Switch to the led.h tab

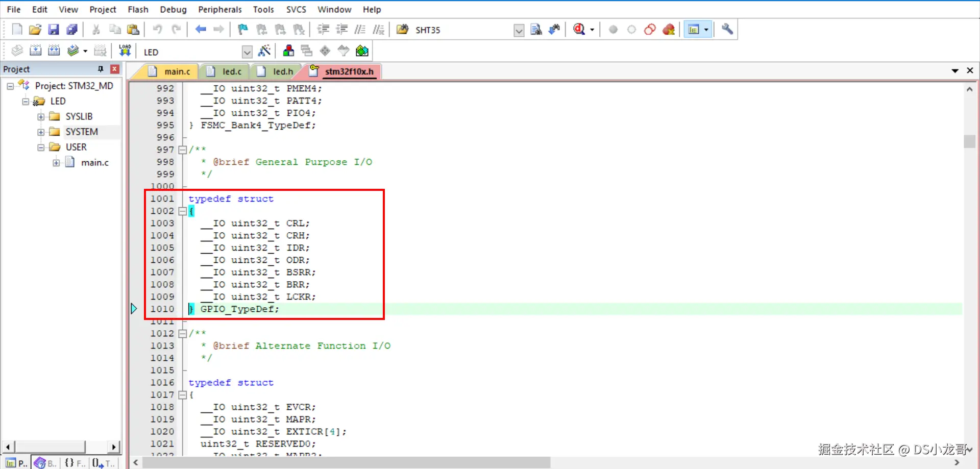276,71
